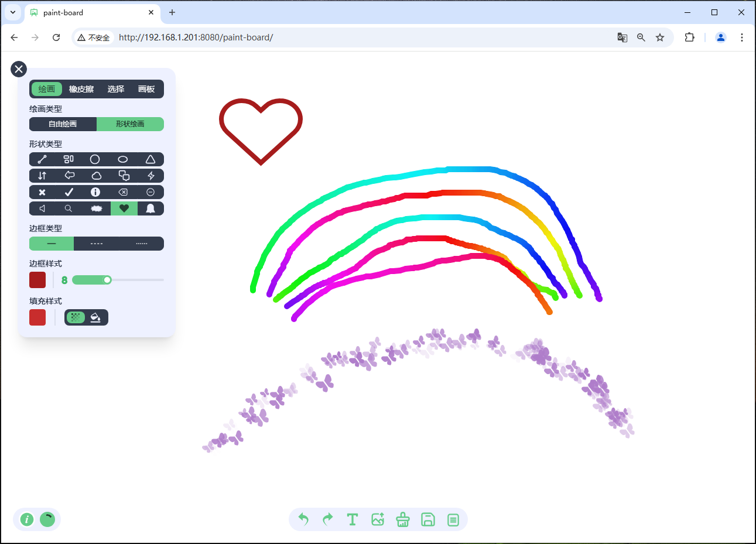The width and height of the screenshot is (756, 544).
Task: Open the browser profile avatar
Action: click(x=721, y=37)
